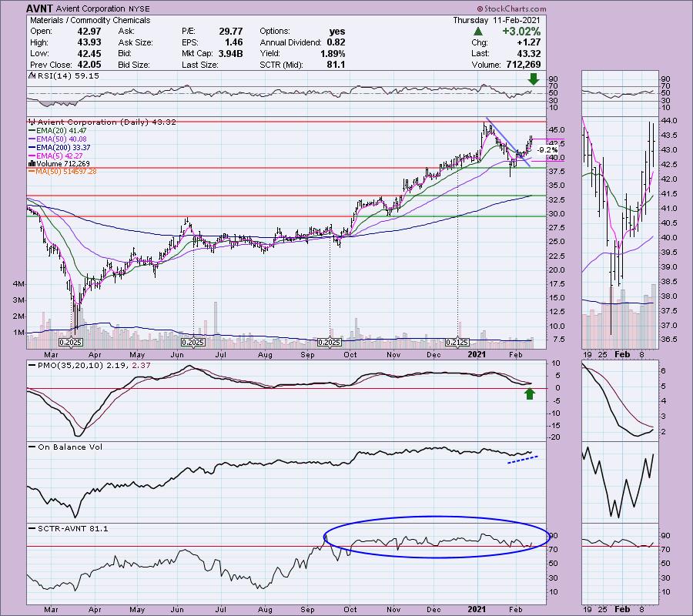This screenshot has height=616, width=693.
Task: Click the 0.2125 dividend marker
Action: [457, 343]
